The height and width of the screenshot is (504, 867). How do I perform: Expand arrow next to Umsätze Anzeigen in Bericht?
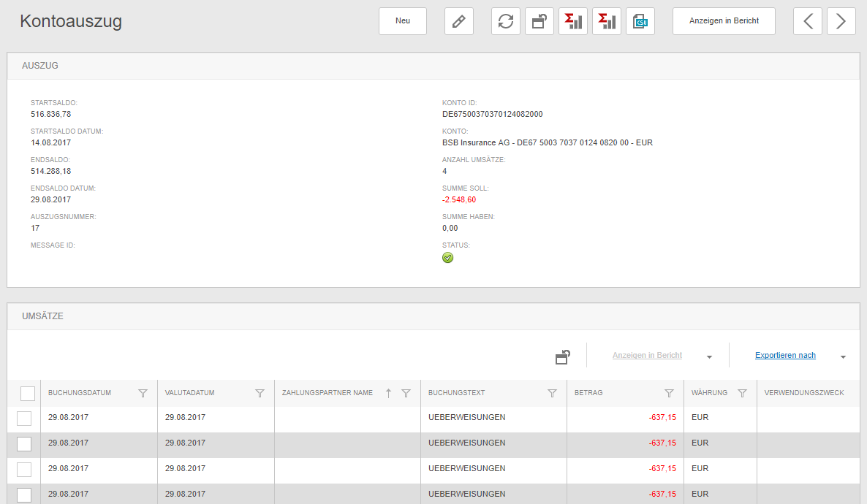pyautogui.click(x=709, y=357)
